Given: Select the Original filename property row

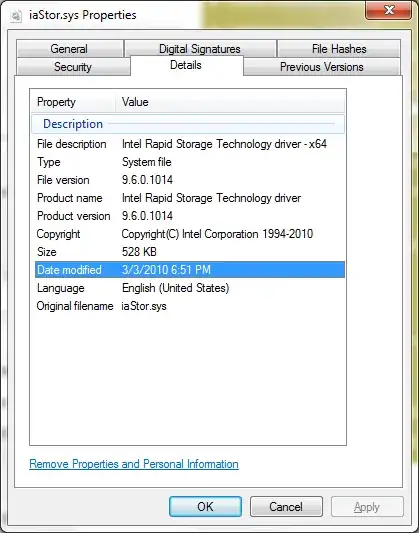Looking at the screenshot, I should (x=190, y=306).
